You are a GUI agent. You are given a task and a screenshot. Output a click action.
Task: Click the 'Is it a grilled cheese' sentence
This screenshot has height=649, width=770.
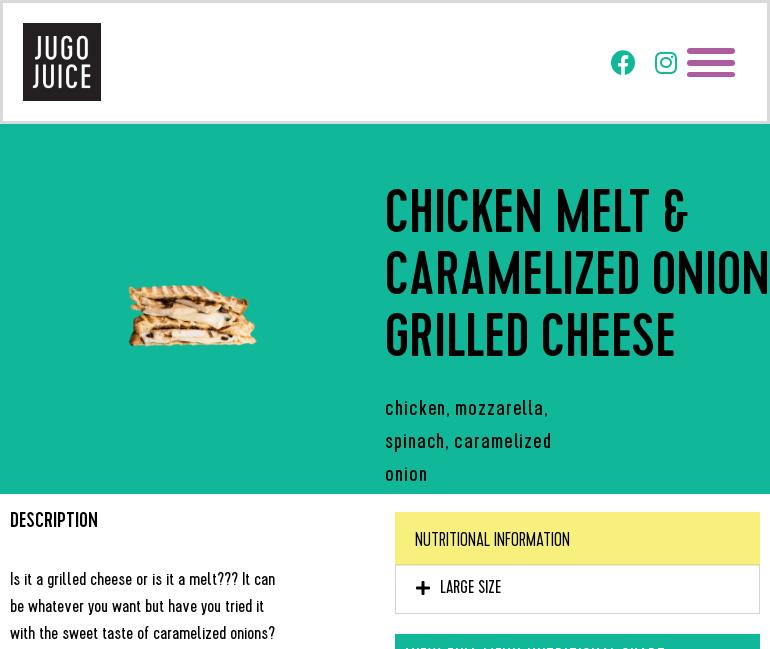pos(142,580)
